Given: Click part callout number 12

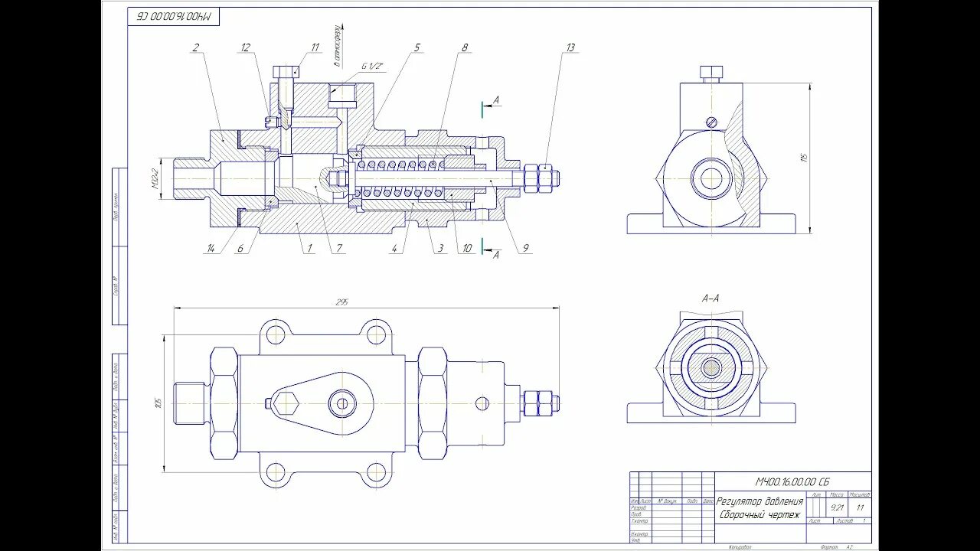Looking at the screenshot, I should coord(245,47).
